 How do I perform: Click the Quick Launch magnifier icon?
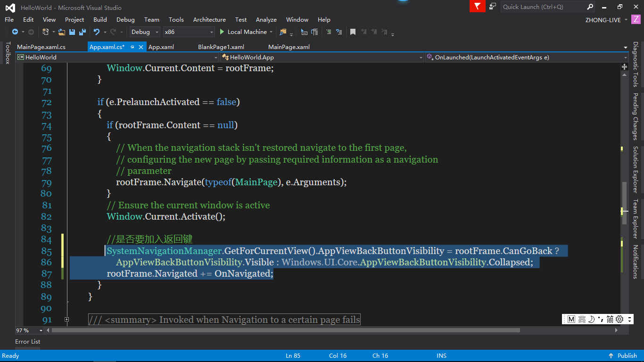click(x=590, y=7)
